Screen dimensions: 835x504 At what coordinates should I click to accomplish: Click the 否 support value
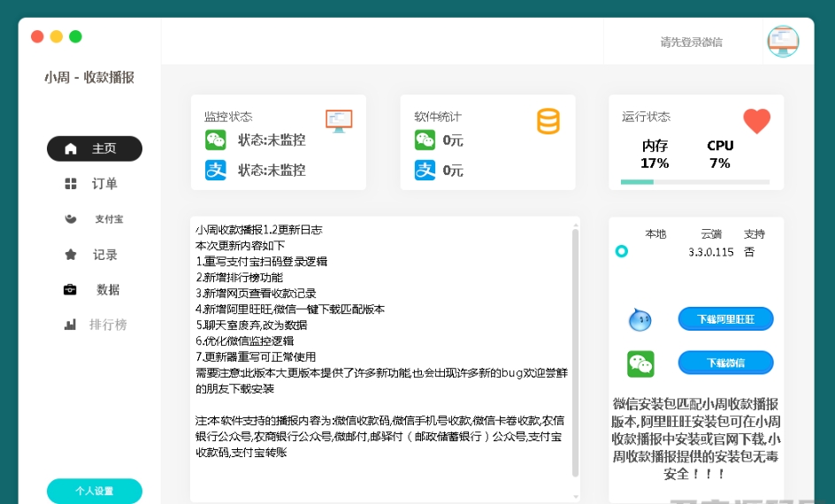(749, 252)
